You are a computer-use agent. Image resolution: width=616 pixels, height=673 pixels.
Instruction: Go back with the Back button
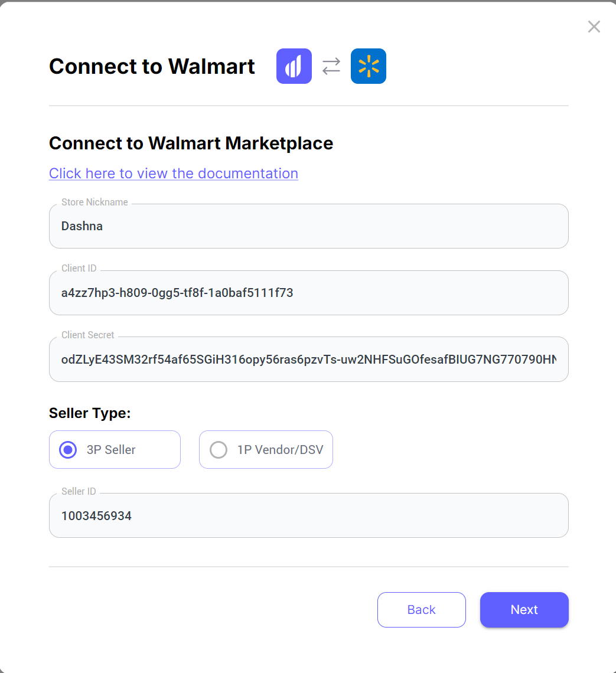pos(422,610)
